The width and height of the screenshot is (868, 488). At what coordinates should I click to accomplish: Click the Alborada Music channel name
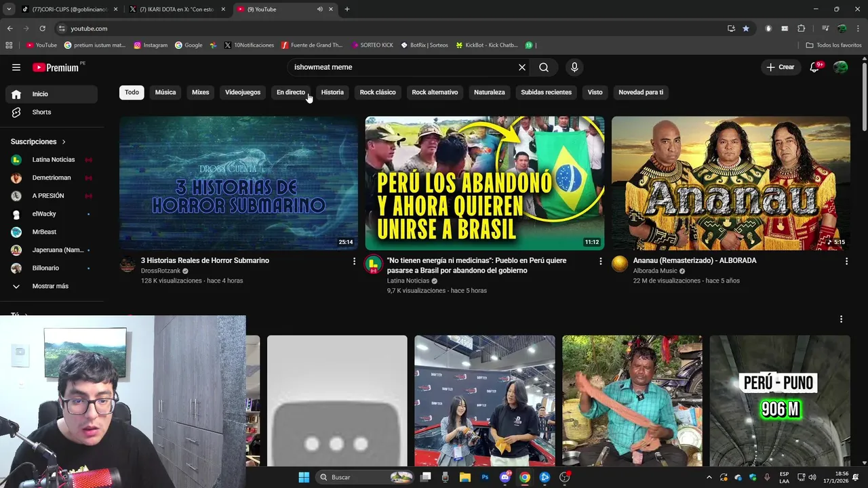pos(655,271)
